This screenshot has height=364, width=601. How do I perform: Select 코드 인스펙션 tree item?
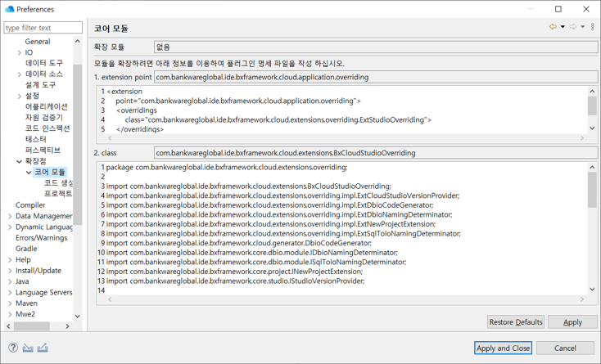[x=47, y=128]
